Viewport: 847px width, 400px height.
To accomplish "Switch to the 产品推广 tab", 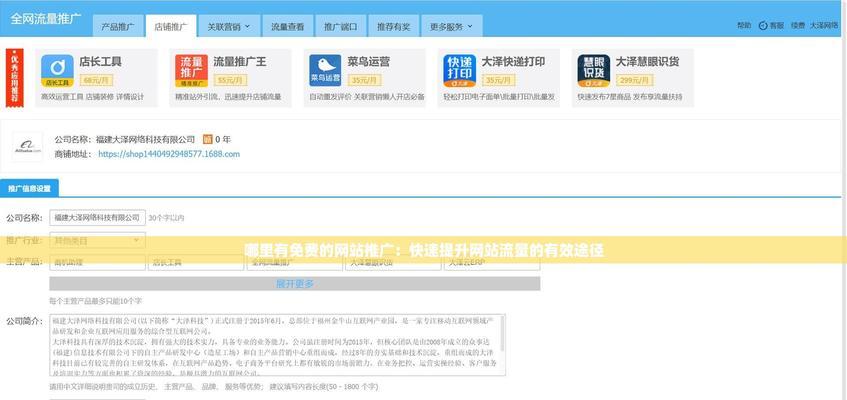I will (118, 26).
